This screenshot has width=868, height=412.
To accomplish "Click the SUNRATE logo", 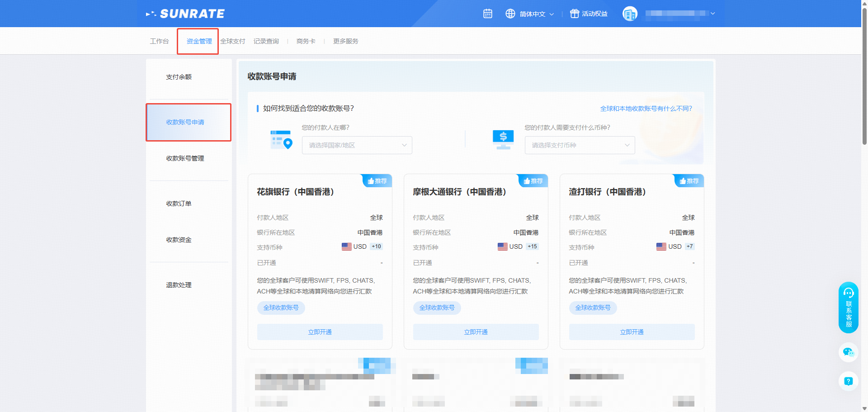I will coord(185,14).
